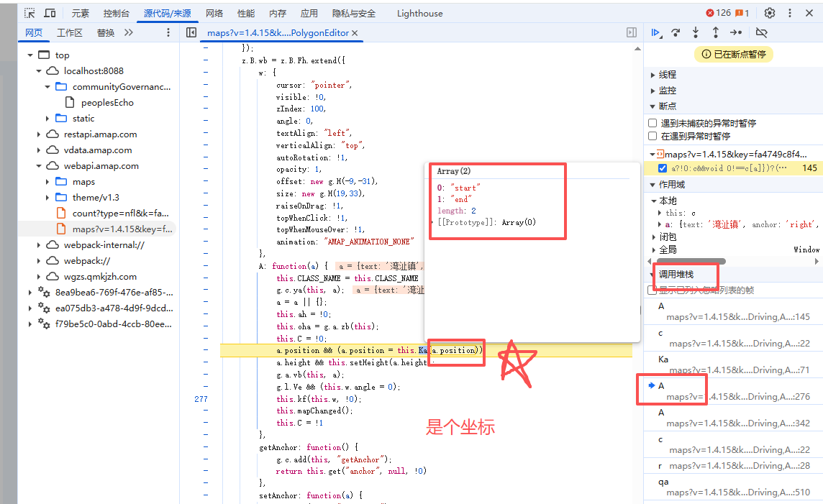Open the 控制台 tab
The image size is (823, 504).
(116, 13)
